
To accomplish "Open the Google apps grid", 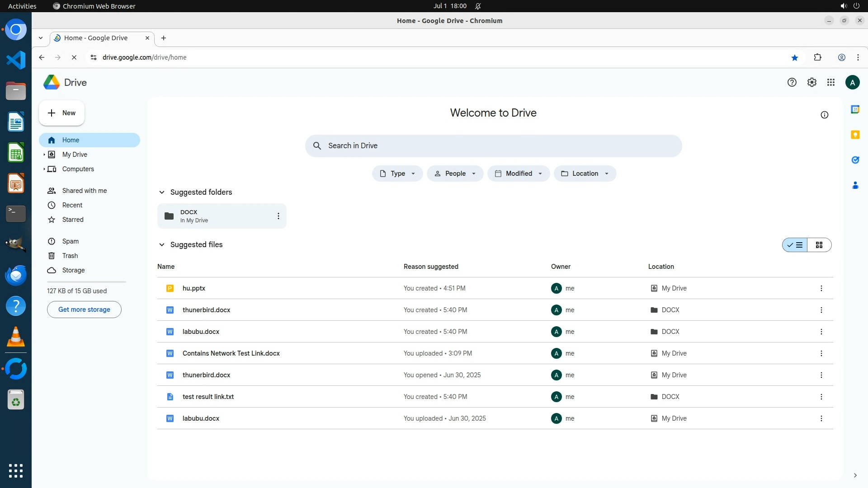I will (x=830, y=82).
